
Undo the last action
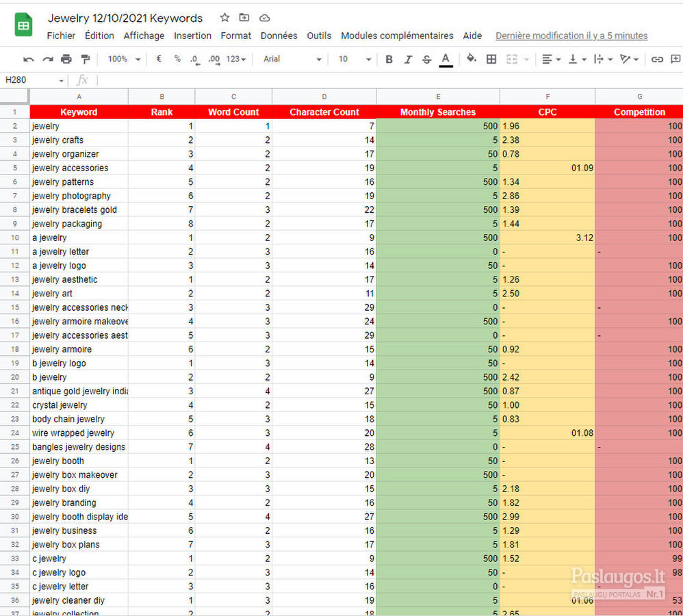pyautogui.click(x=28, y=60)
